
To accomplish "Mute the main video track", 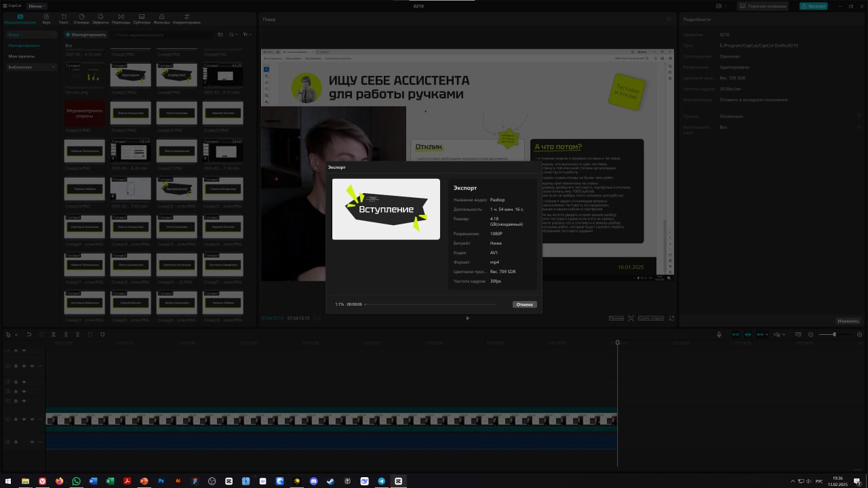I will click(x=32, y=420).
